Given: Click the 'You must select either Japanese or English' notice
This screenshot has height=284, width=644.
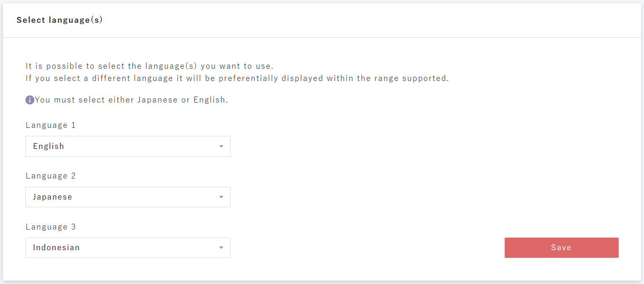Looking at the screenshot, I should (131, 100).
